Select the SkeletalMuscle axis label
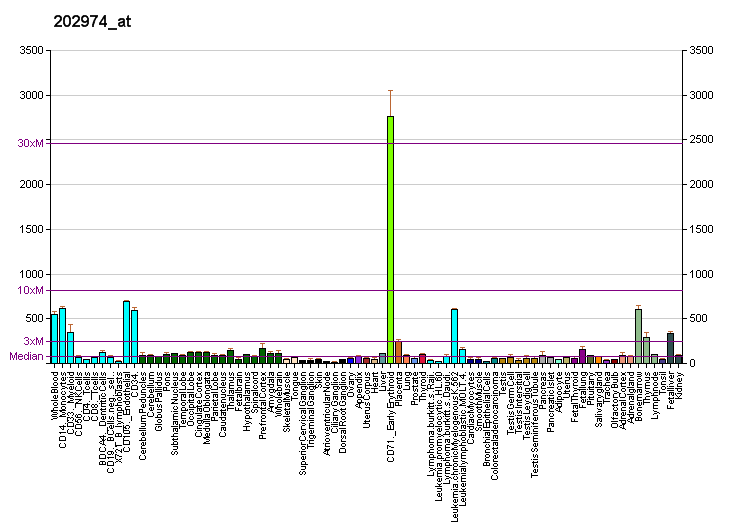Screen dimensions: 732x530 [x=287, y=402]
